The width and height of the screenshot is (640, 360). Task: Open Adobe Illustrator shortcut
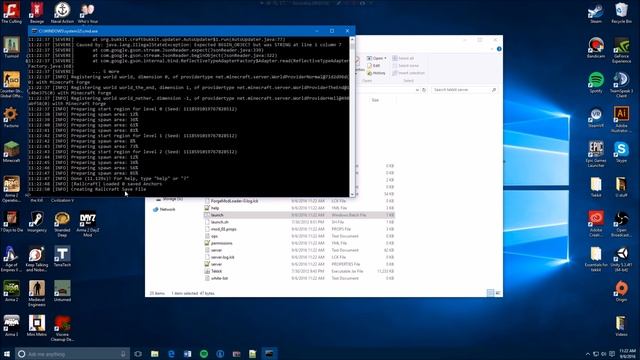point(621,120)
